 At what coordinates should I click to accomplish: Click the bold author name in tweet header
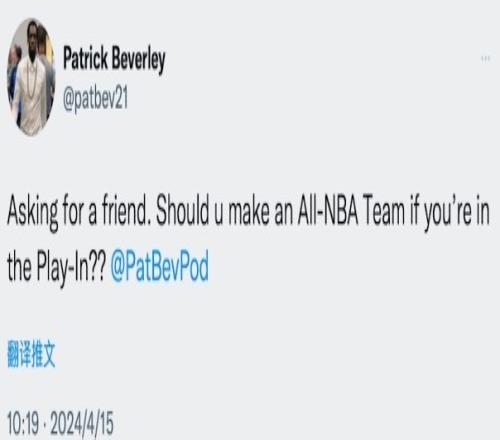click(114, 59)
